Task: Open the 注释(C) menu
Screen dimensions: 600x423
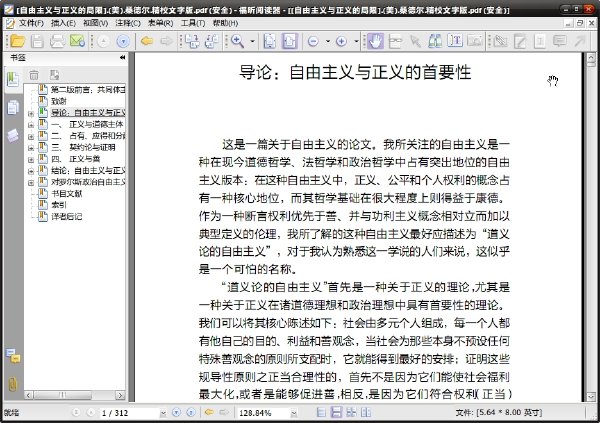Action: click(128, 23)
